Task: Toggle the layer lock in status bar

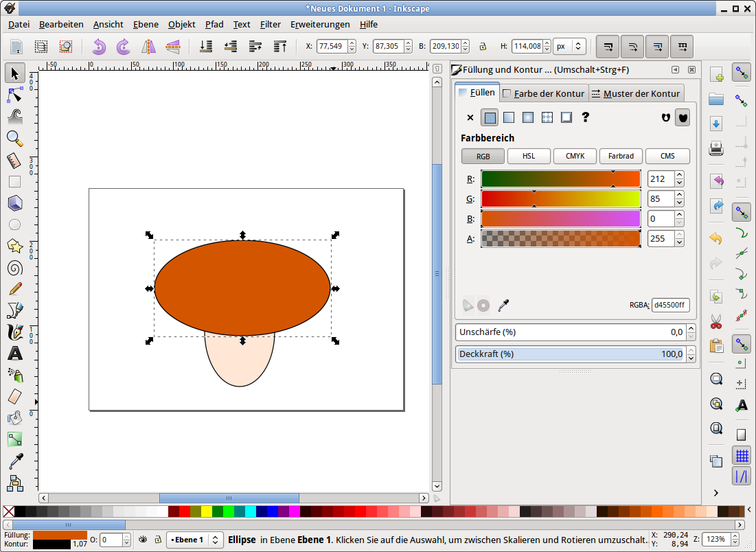Action: tap(157, 540)
